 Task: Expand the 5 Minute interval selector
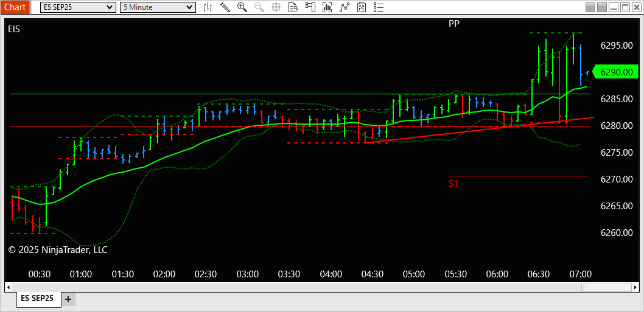pyautogui.click(x=157, y=7)
